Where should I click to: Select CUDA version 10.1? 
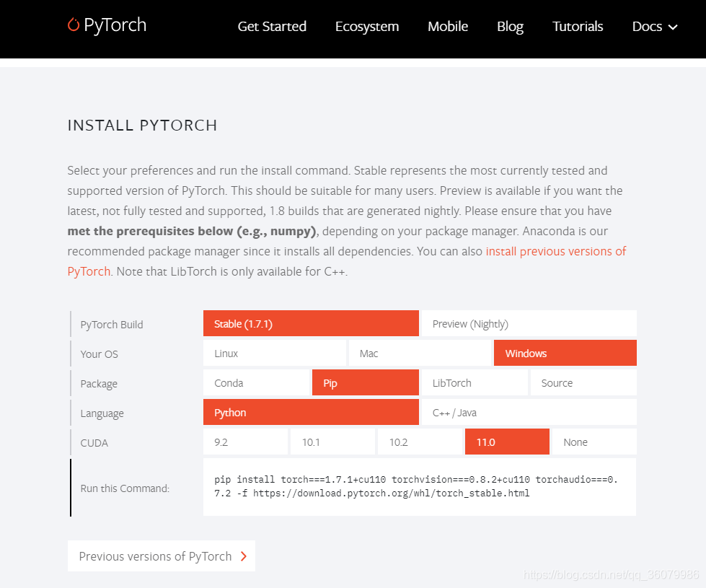(x=332, y=442)
